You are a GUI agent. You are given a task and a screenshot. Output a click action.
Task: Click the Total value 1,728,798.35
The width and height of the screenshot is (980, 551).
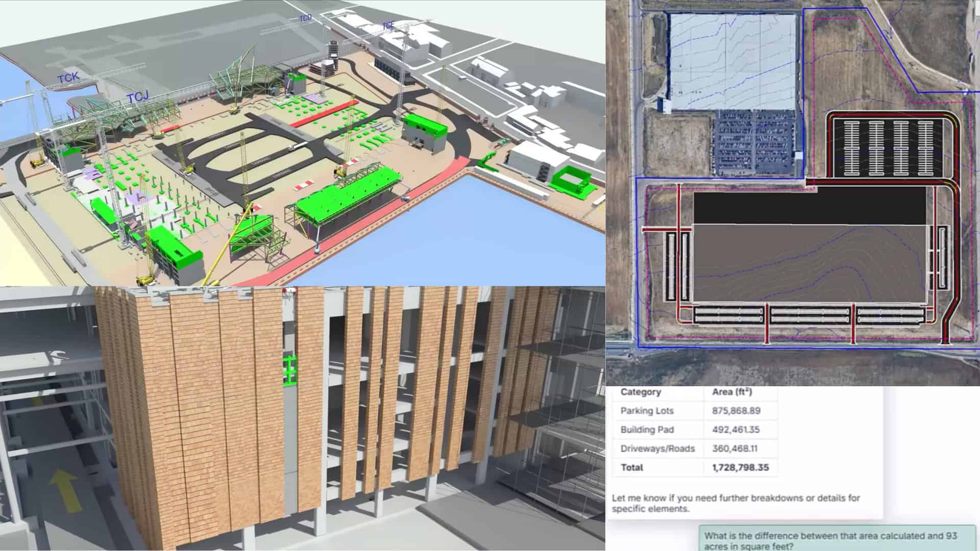click(740, 467)
